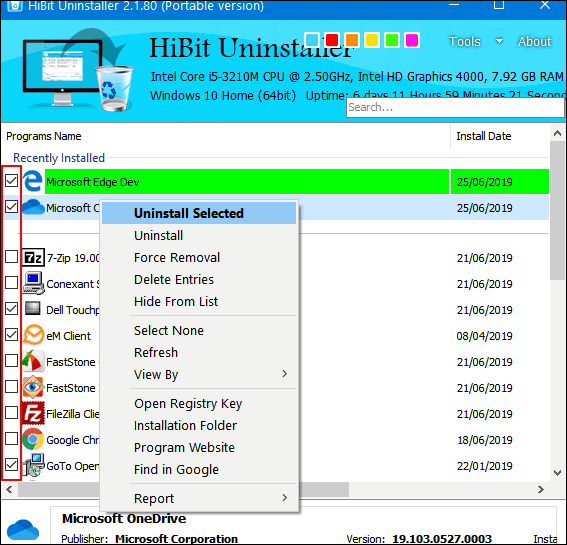This screenshot has width=567, height=545.
Task: Uncheck the eM Client checkbox
Action: pyautogui.click(x=12, y=335)
